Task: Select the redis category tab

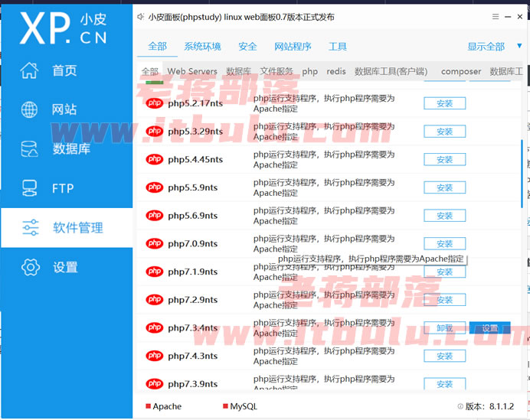Action: tap(336, 72)
